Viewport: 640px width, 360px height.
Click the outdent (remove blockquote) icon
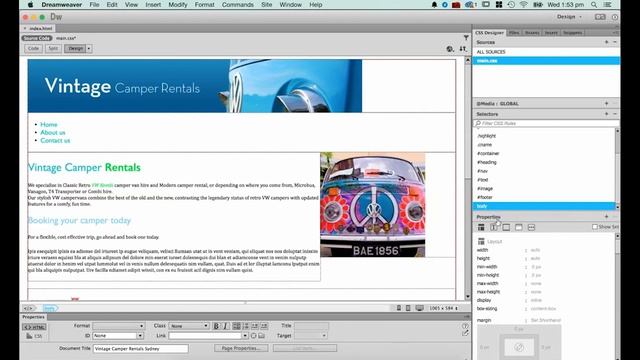coord(255,326)
